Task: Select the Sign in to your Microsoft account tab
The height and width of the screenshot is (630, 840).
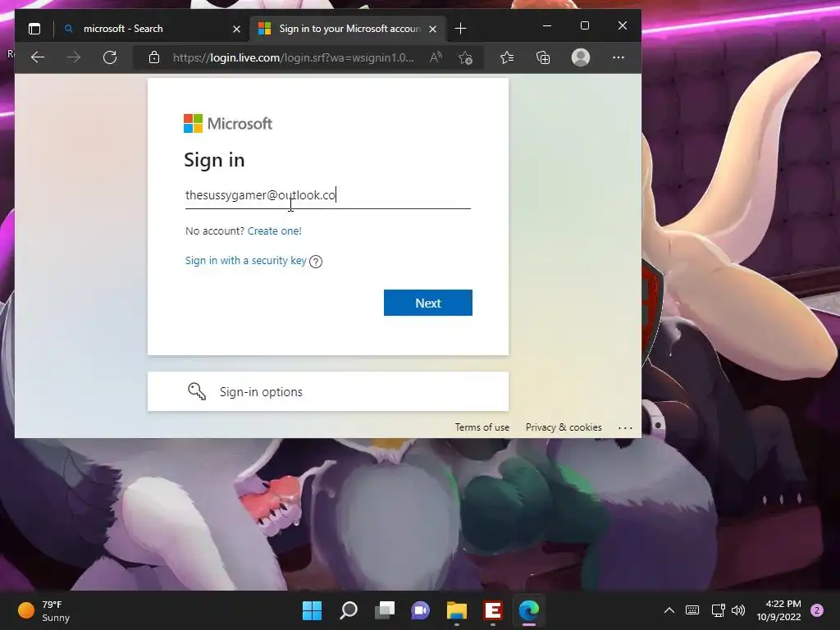Action: pos(348,29)
